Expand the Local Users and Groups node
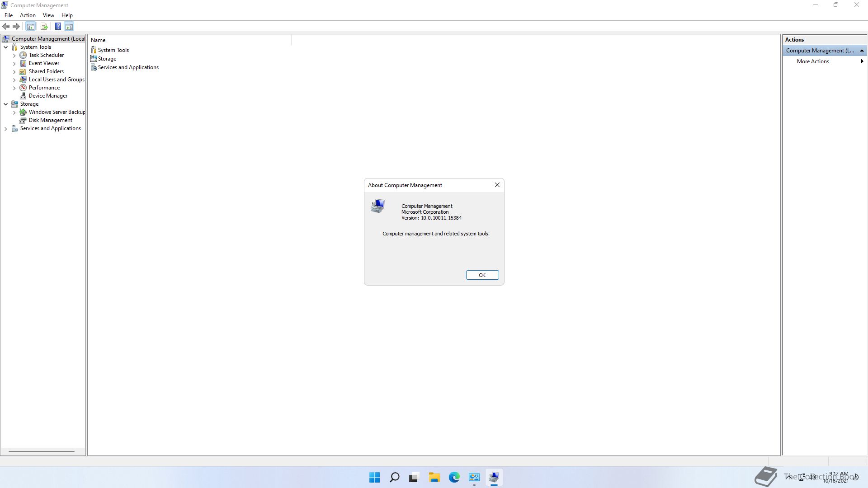 [x=14, y=80]
